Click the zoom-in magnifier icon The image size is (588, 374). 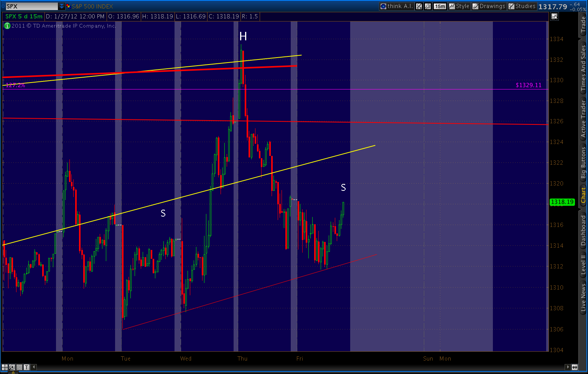tap(12, 367)
